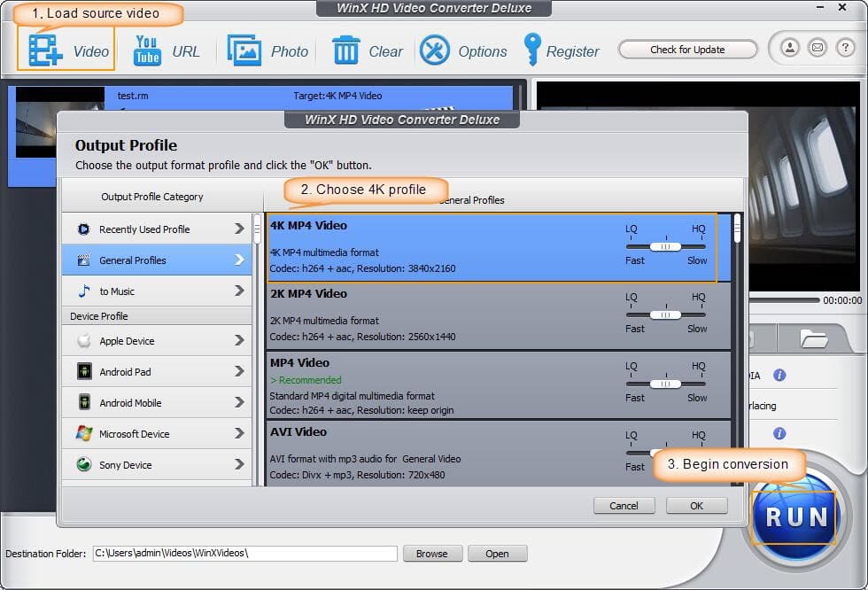Expand Android Pad category arrow
The width and height of the screenshot is (868, 590).
[239, 371]
